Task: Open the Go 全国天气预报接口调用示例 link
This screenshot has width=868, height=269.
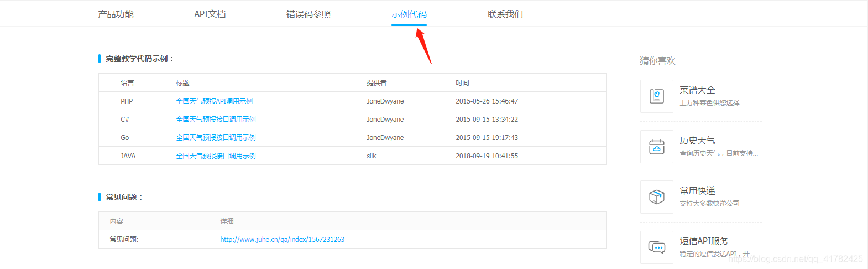Action: 216,138
